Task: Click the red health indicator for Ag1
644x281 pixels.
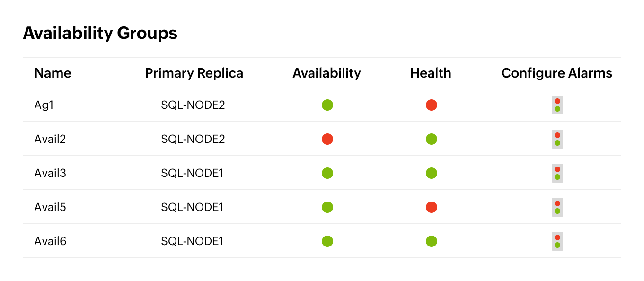Action: [x=431, y=105]
